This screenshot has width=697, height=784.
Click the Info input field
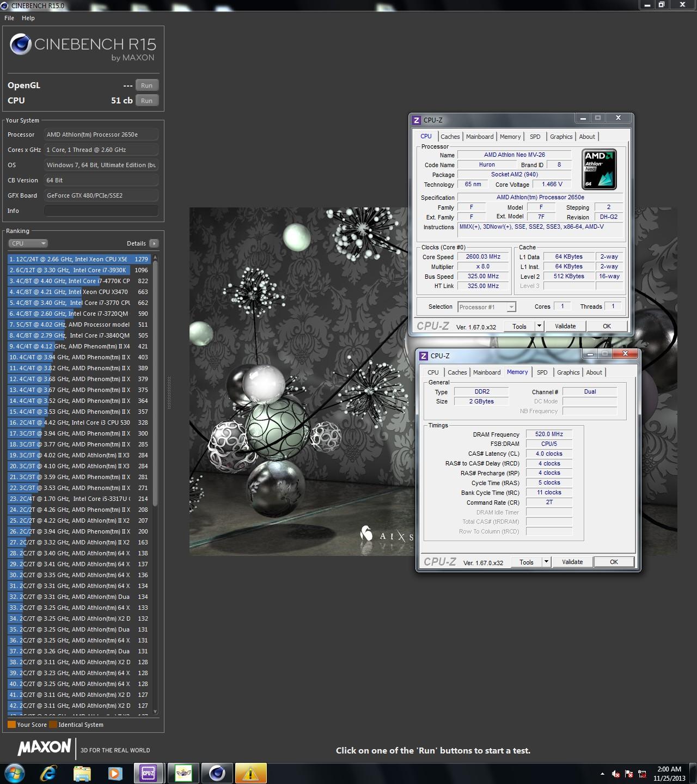[x=101, y=211]
